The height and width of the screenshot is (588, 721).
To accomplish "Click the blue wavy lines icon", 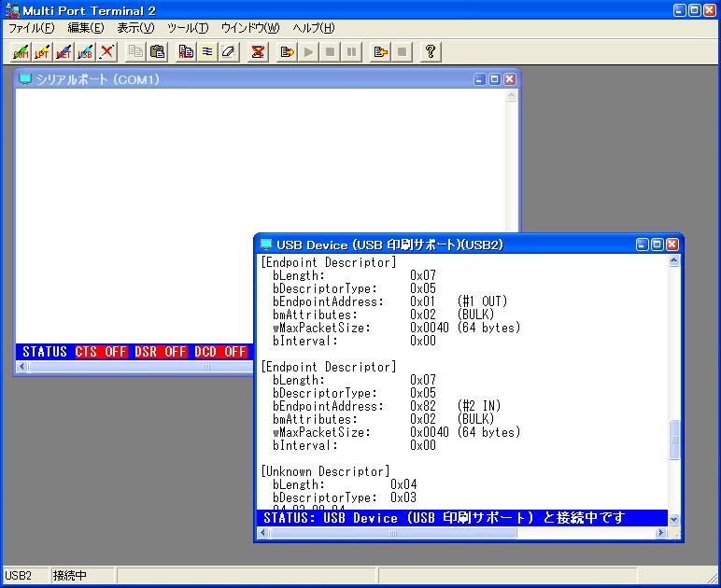I will [x=207, y=51].
